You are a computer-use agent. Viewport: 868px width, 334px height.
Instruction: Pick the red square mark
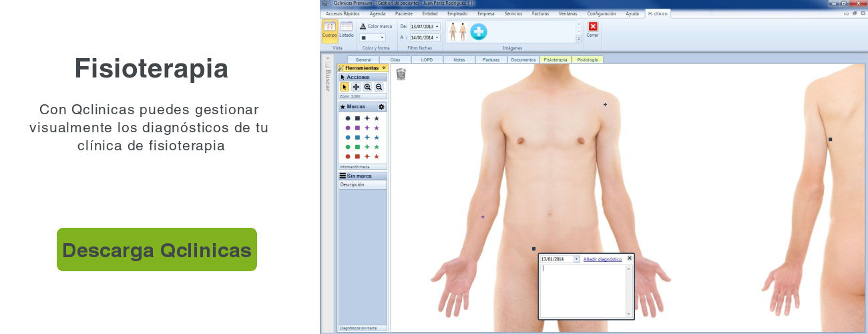pos(357,156)
